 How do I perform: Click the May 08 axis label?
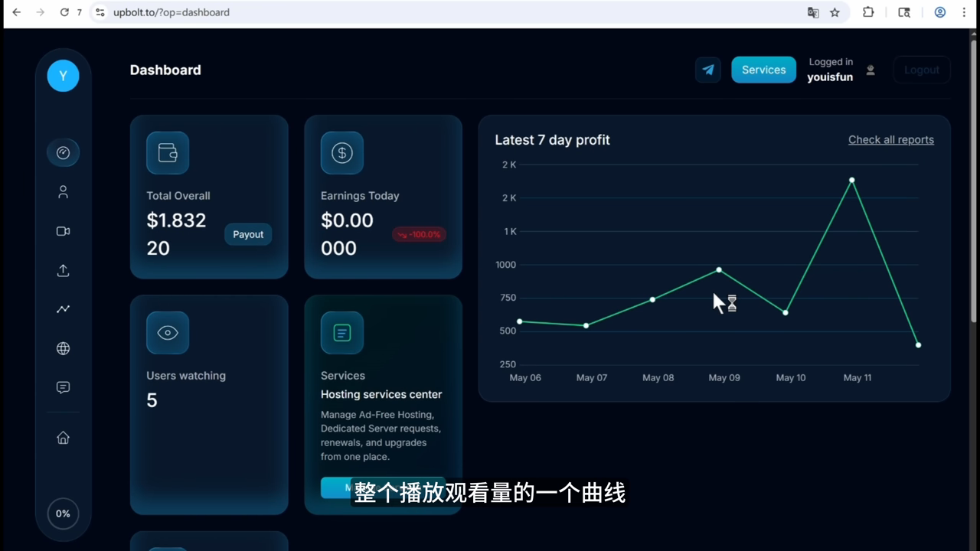pyautogui.click(x=658, y=377)
